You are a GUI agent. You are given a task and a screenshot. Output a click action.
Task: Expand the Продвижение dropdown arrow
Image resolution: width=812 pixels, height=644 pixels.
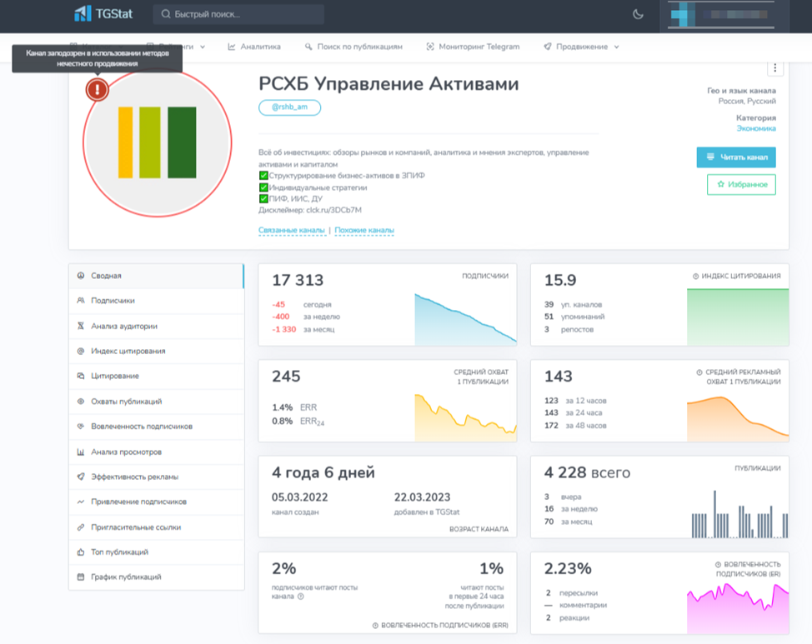[x=616, y=47]
